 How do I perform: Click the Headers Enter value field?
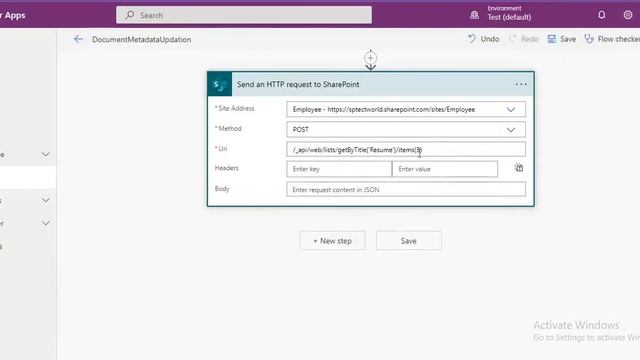point(445,169)
